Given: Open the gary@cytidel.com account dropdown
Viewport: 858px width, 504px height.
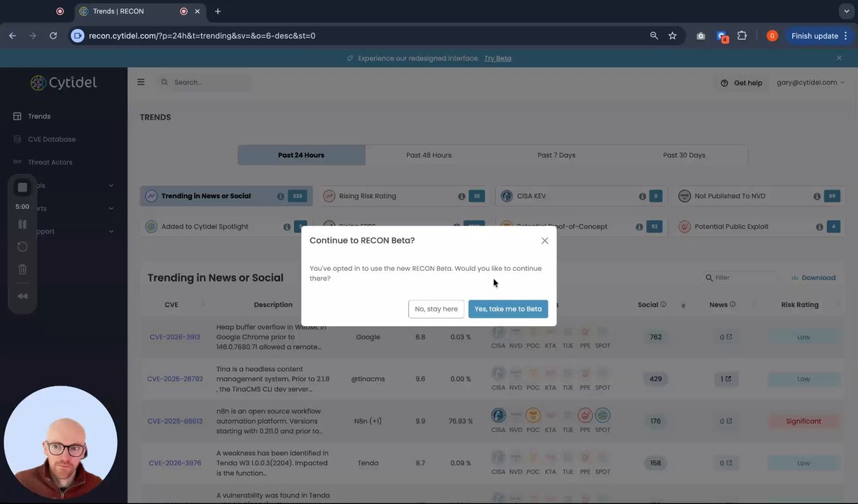Looking at the screenshot, I should point(810,83).
